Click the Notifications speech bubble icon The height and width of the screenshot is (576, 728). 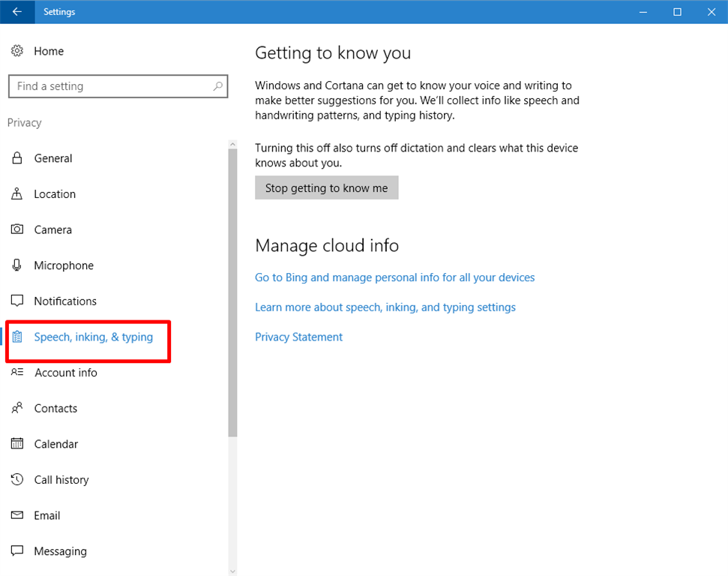point(16,301)
